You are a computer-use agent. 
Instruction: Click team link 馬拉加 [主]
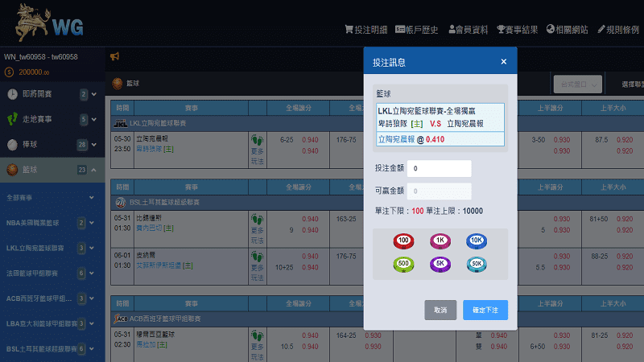point(151,345)
